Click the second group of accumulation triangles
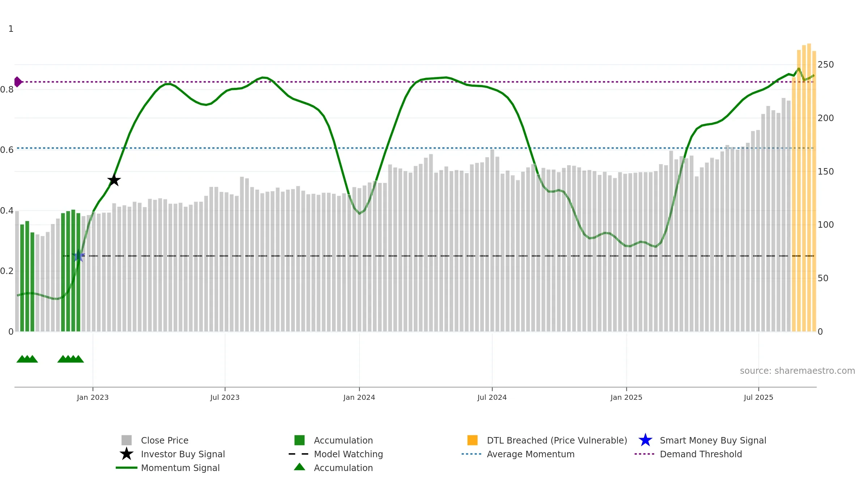 71,359
